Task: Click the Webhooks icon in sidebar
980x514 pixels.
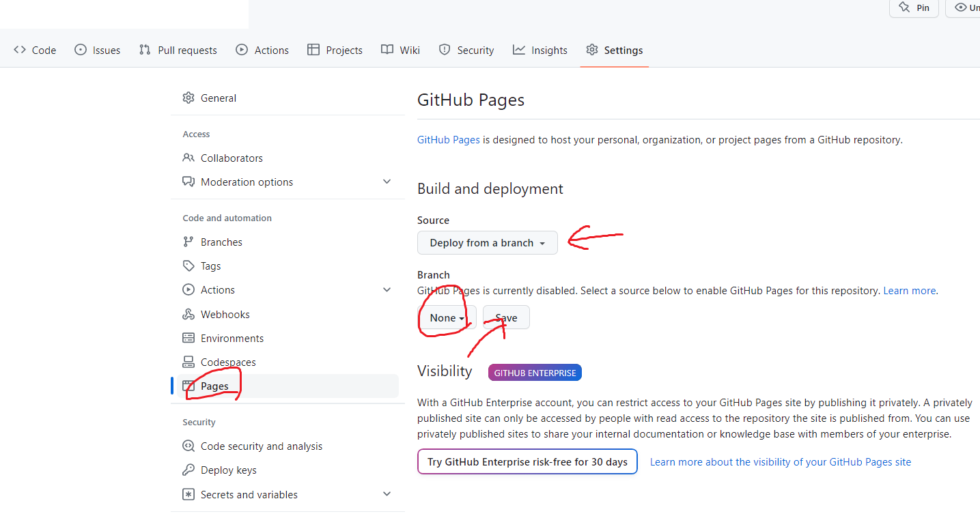Action: (188, 314)
